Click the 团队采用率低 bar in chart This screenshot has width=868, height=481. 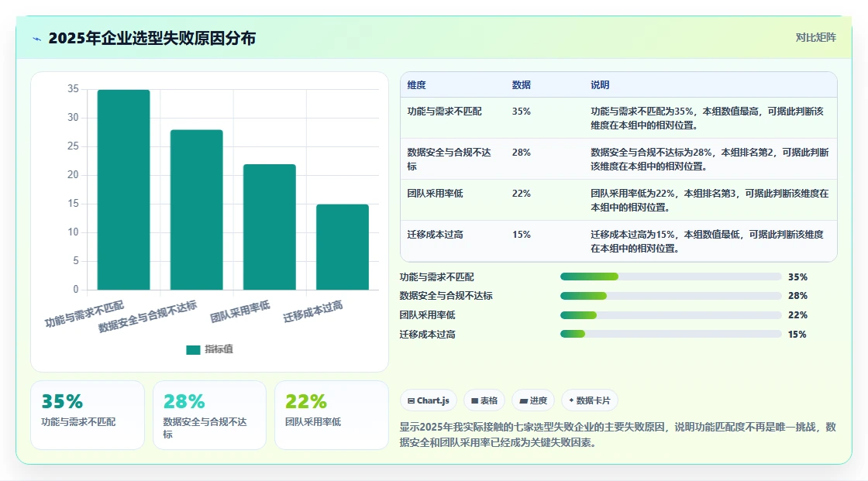[270, 227]
